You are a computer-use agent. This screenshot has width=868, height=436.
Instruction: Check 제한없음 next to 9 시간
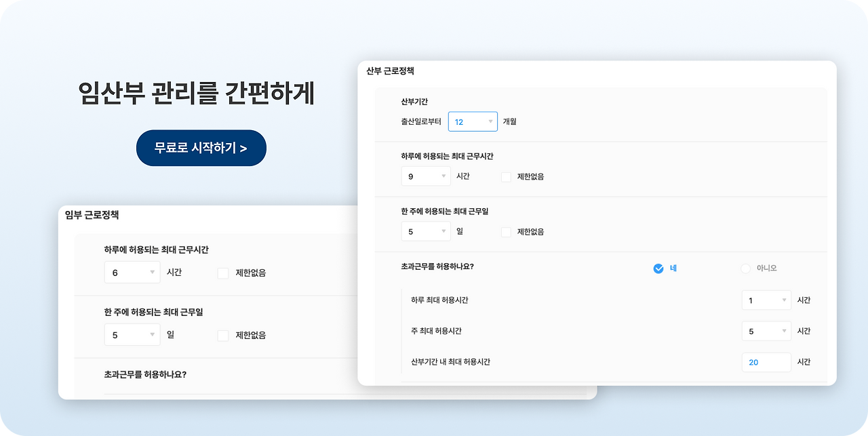pos(505,176)
